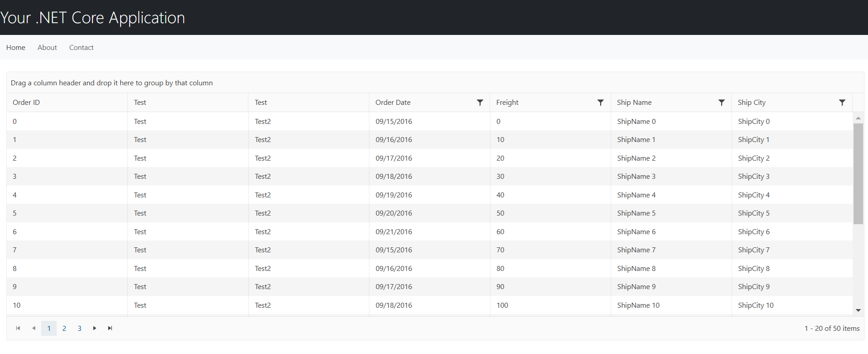Click the Freight cell with value 60
This screenshot has height=354, width=868.
(x=550, y=231)
